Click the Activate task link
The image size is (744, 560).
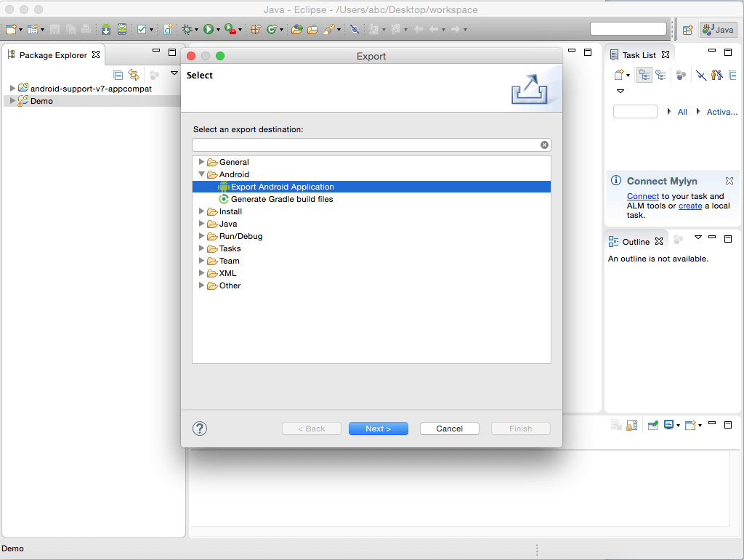(721, 112)
